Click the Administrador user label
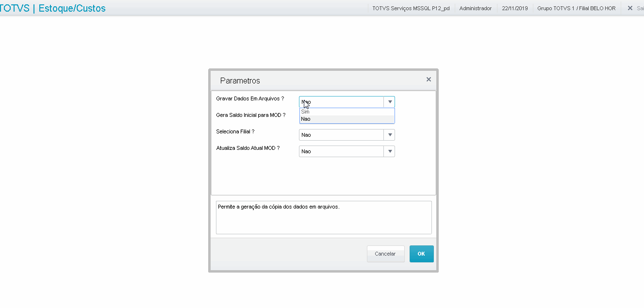 [x=476, y=8]
